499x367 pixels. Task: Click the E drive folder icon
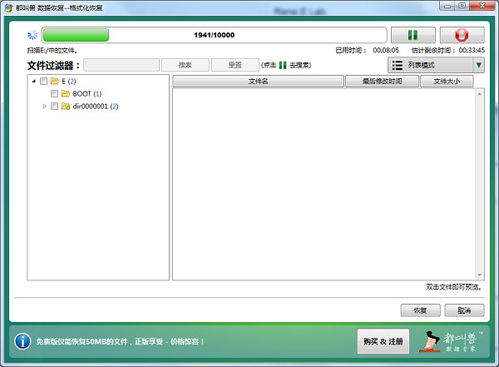pos(55,81)
